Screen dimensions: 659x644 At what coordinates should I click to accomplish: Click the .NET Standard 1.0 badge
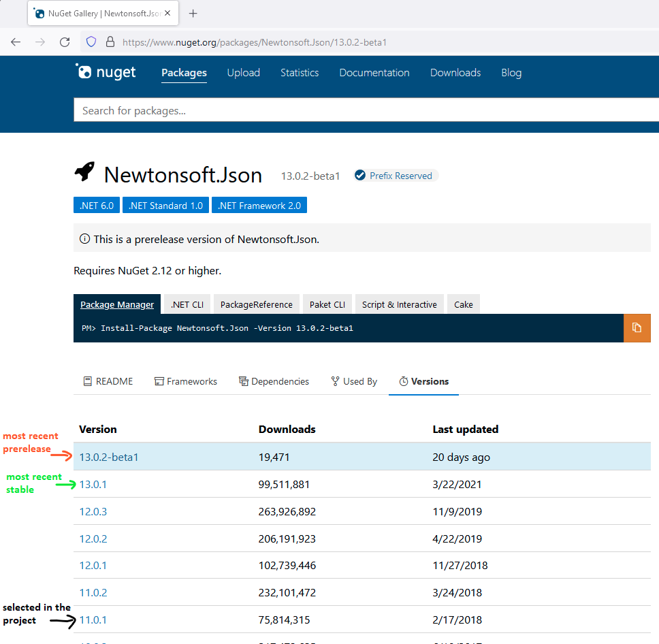[165, 206]
